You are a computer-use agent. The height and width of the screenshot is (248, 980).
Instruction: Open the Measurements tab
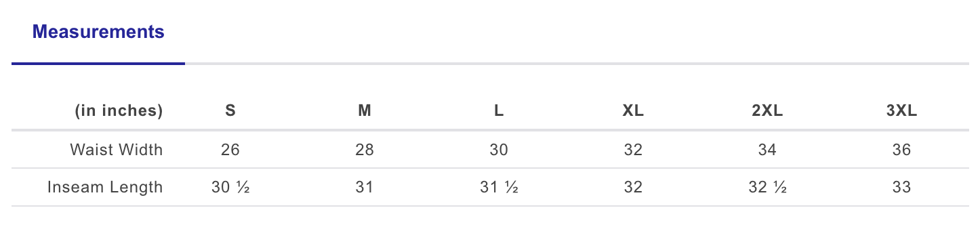[98, 32]
